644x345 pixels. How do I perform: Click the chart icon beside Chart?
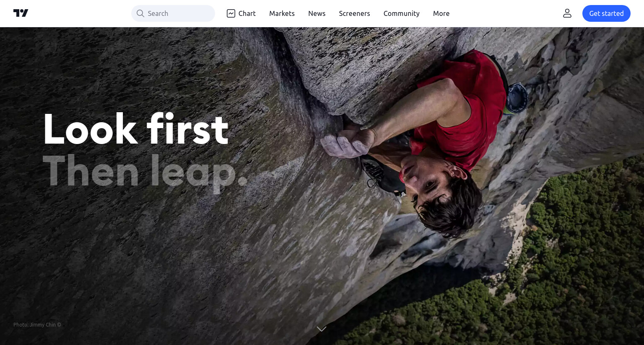tap(231, 13)
